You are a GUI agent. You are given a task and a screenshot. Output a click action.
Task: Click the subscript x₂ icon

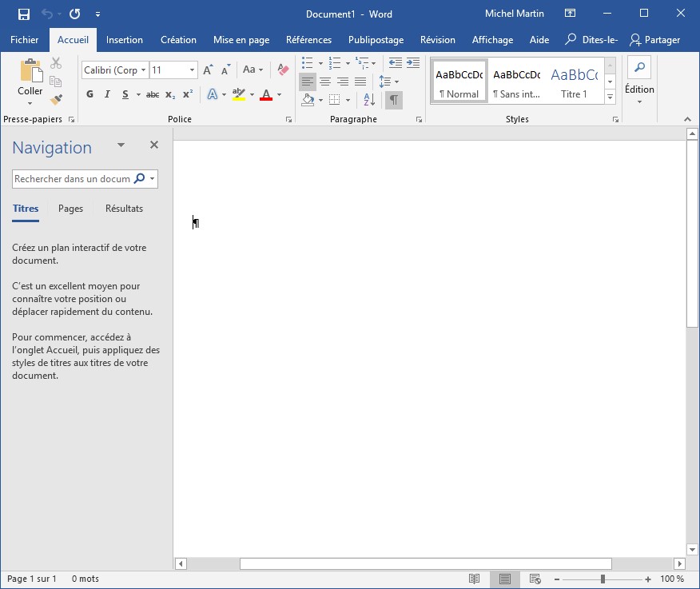tap(169, 94)
